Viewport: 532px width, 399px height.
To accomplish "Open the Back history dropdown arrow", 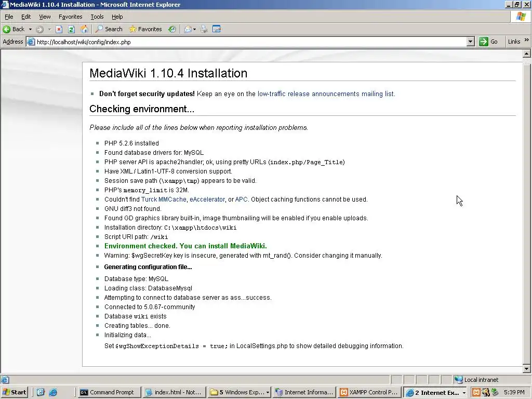I will pyautogui.click(x=30, y=29).
